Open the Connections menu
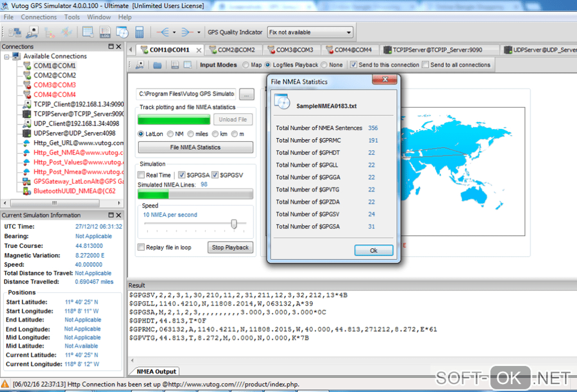Screen dimensions: 577x392 pyautogui.click(x=38, y=17)
